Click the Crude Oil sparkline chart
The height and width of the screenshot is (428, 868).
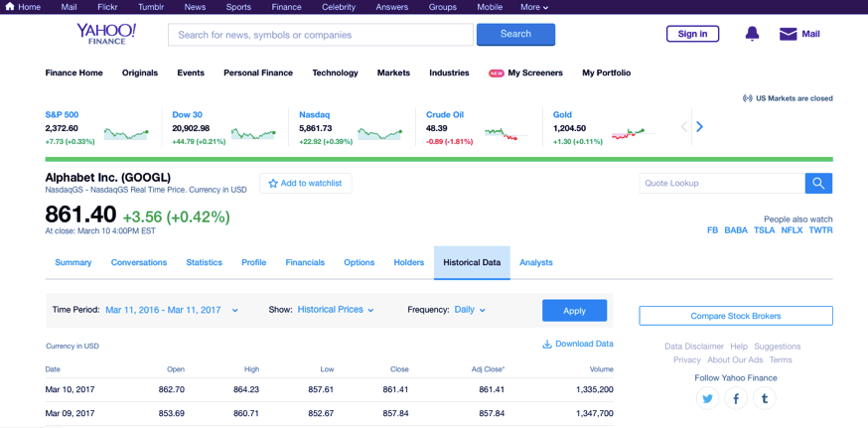(506, 133)
